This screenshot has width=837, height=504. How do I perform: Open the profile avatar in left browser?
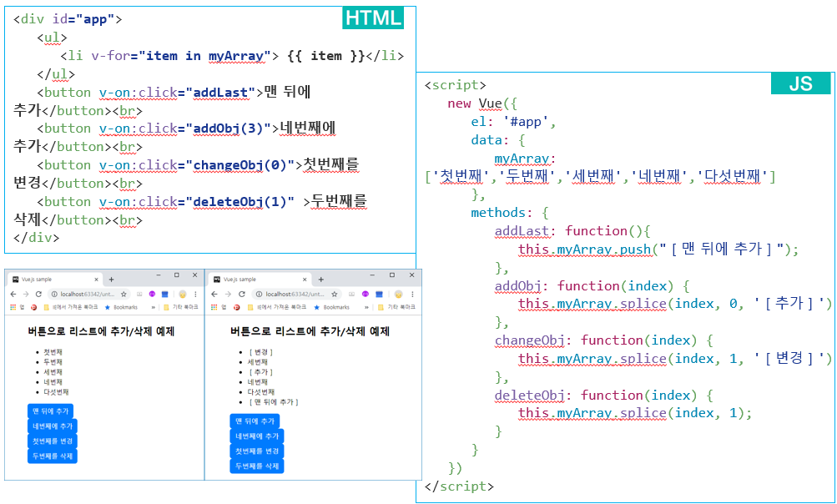(183, 295)
